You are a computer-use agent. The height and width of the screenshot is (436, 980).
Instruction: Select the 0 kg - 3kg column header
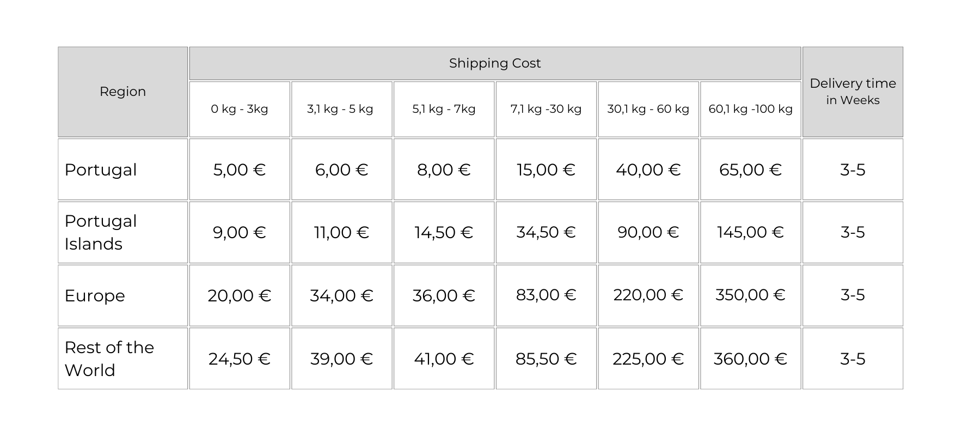coord(240,109)
